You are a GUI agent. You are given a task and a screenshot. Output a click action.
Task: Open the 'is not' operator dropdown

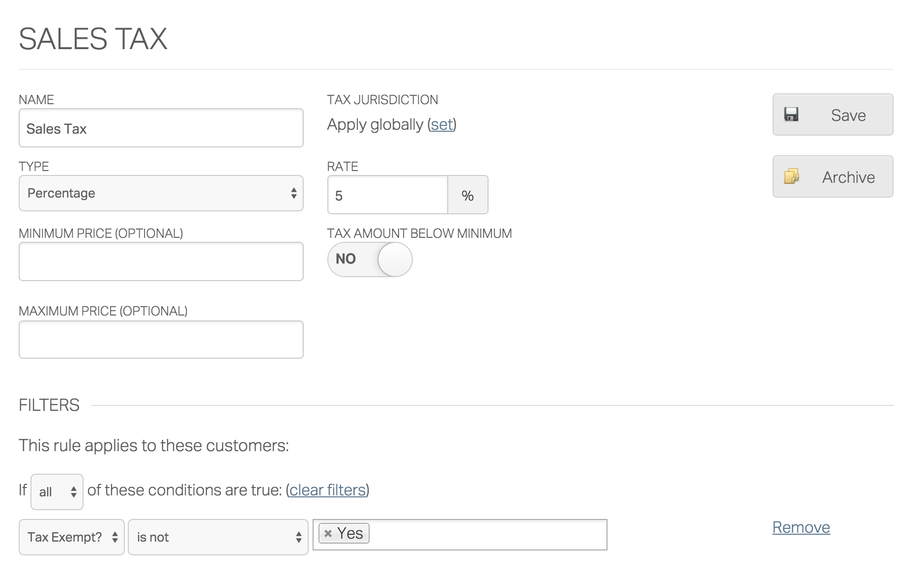click(218, 537)
